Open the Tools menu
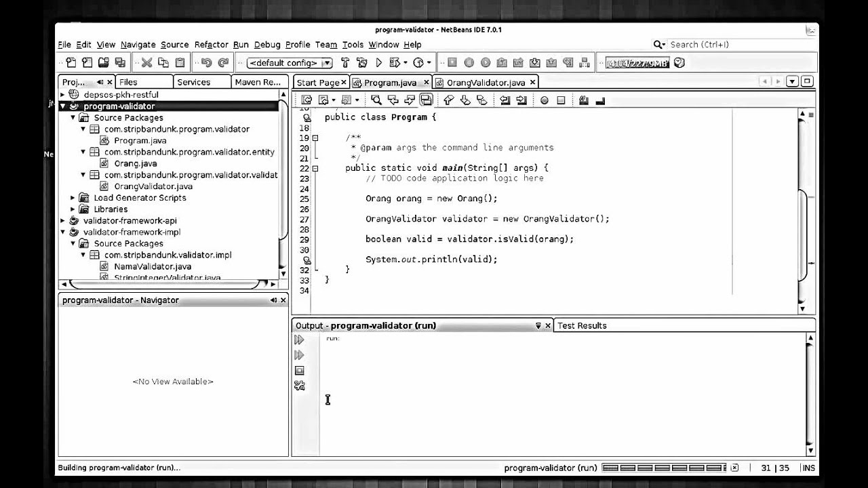This screenshot has width=868, height=488. click(353, 45)
